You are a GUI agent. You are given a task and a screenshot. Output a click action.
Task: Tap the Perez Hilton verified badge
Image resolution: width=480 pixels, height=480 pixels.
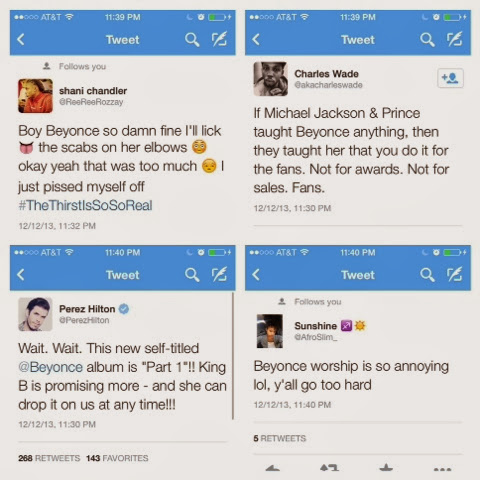[124, 309]
